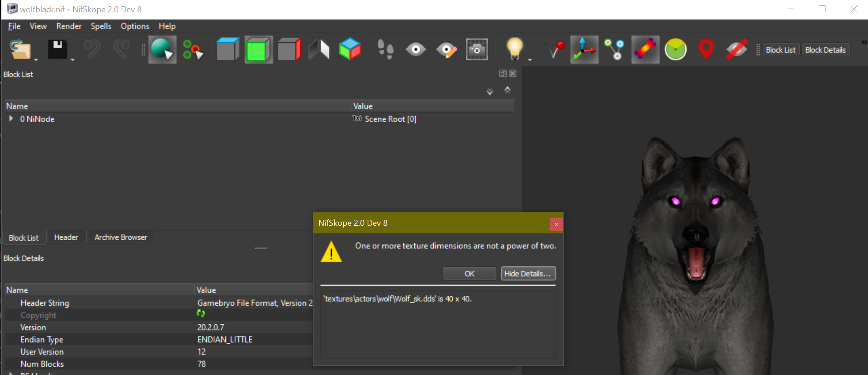Open the Save options dropdown arrow

72,59
